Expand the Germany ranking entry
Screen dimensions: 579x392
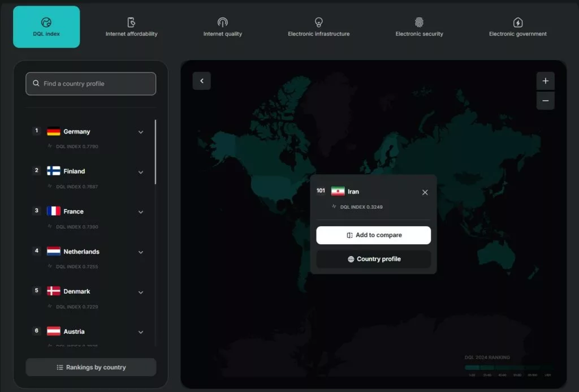click(x=141, y=132)
